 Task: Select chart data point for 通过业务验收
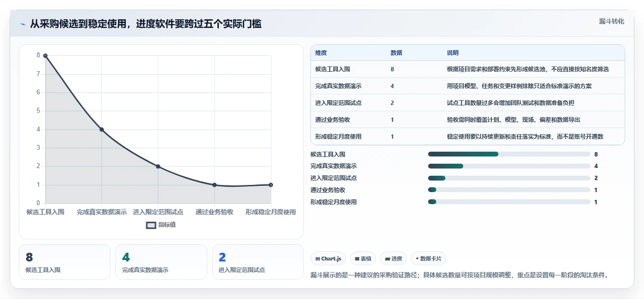215,185
